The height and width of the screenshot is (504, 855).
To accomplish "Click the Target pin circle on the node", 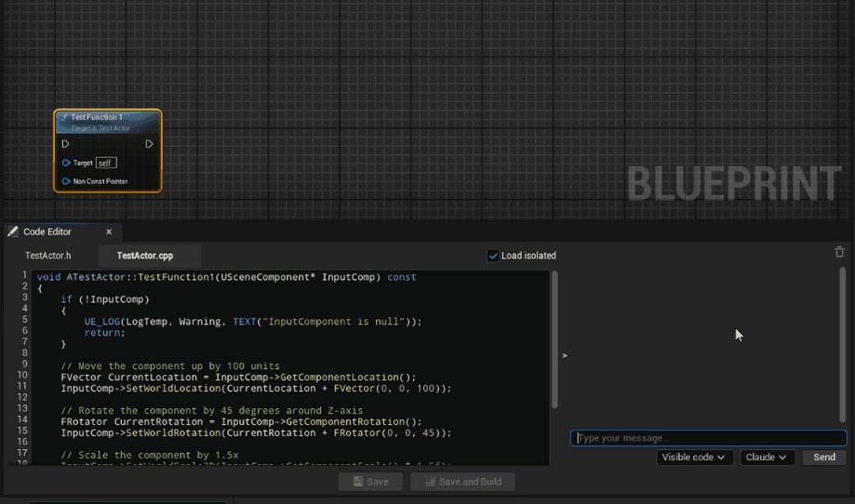I will [66, 163].
